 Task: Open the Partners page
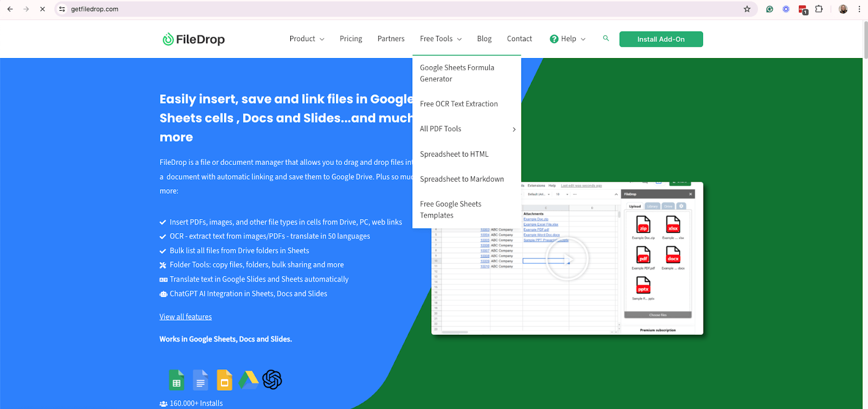391,39
